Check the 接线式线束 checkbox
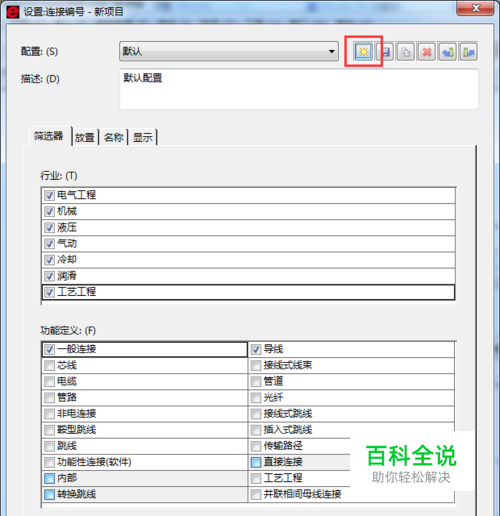Image resolution: width=500 pixels, height=516 pixels. [x=256, y=366]
